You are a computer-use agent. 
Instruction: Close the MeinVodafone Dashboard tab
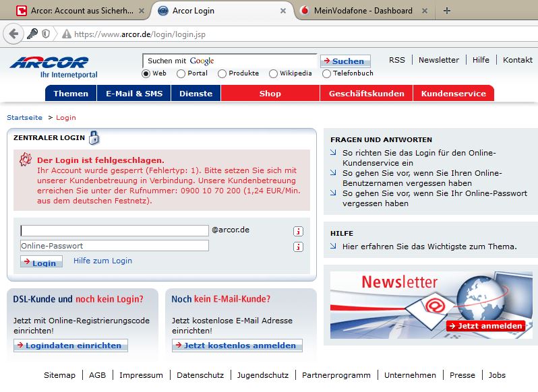pos(425,11)
